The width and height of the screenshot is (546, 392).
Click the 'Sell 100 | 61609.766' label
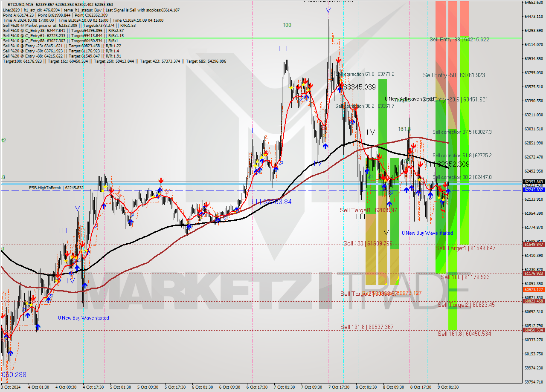(368, 243)
